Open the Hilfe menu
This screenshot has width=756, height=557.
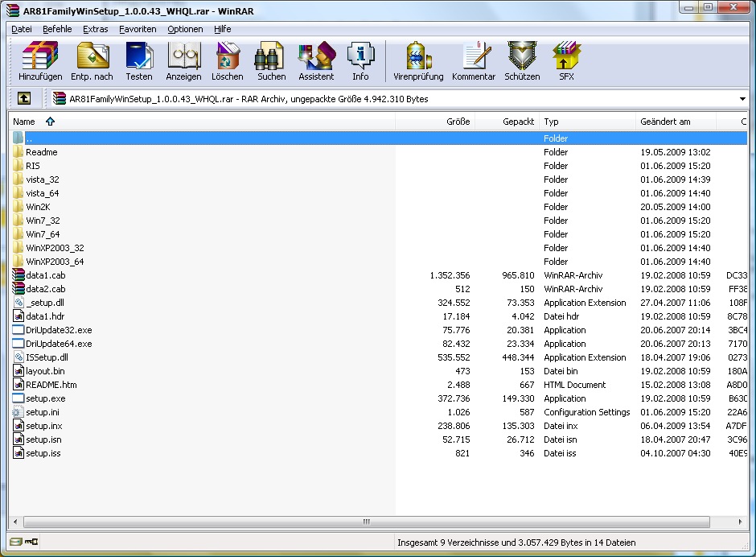[223, 29]
